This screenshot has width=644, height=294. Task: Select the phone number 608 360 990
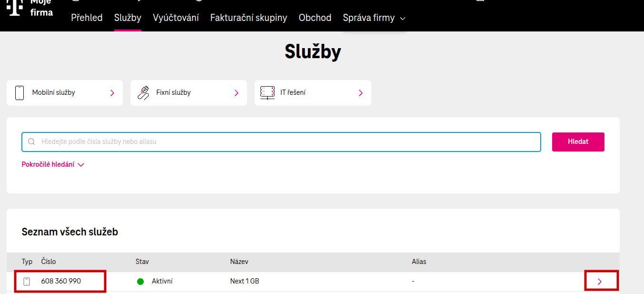pyautogui.click(x=61, y=281)
